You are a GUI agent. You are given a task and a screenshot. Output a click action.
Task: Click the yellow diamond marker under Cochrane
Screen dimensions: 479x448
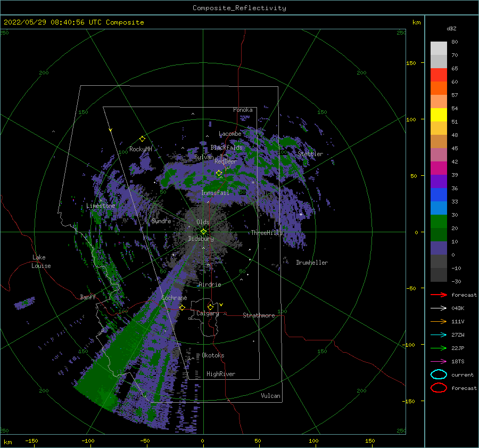tap(183, 307)
